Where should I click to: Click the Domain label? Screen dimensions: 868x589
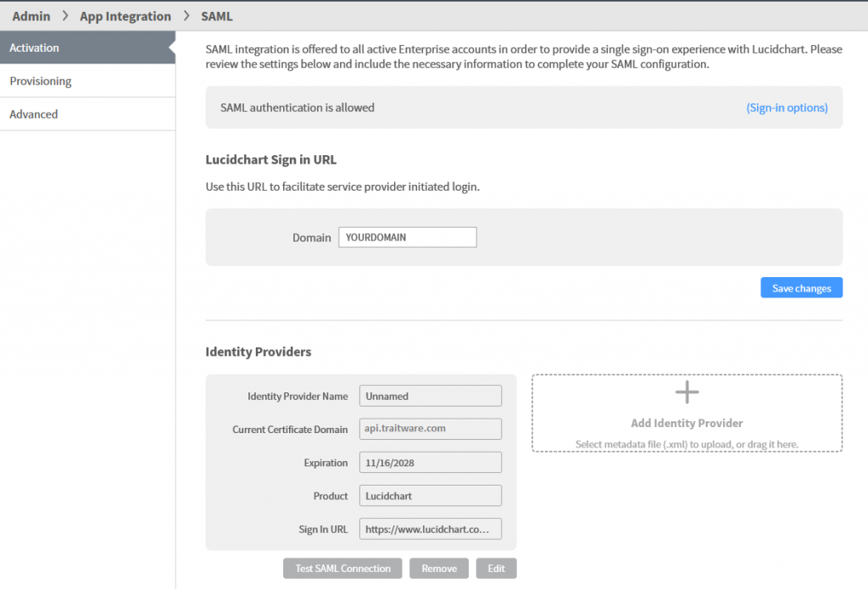(312, 237)
